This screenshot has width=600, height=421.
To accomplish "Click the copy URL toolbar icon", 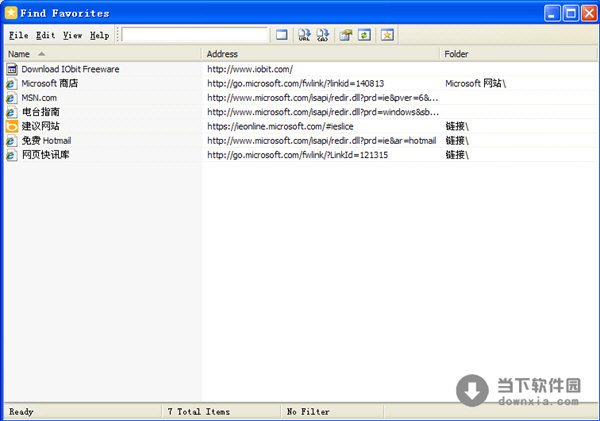I will coord(304,35).
